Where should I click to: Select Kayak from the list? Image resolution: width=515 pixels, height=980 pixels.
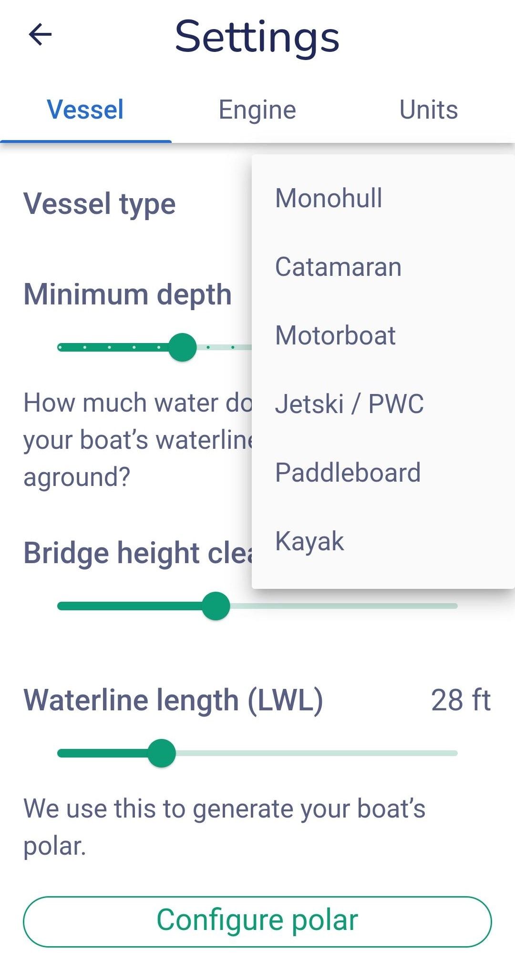(310, 541)
